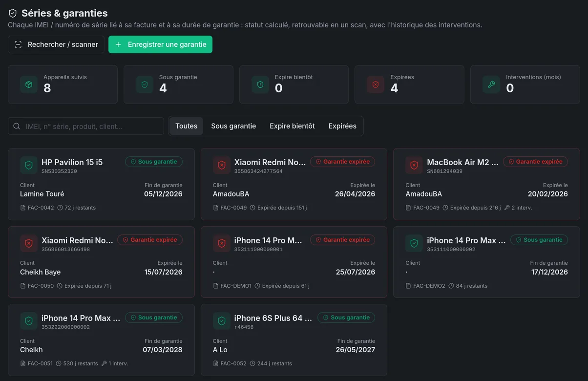The height and width of the screenshot is (381, 588).
Task: Select the Toutes filter tab
Action: [x=187, y=126]
